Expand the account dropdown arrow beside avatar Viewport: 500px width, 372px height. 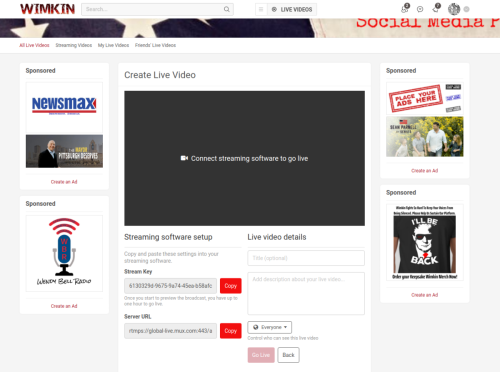467,9
